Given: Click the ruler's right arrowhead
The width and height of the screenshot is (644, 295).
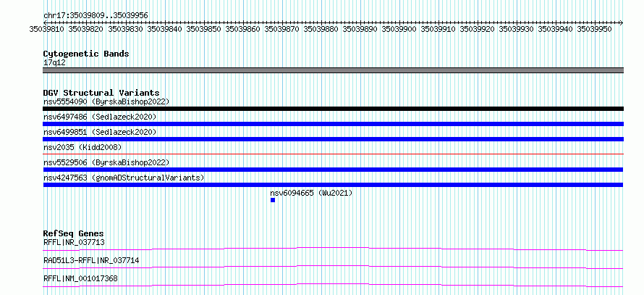Looking at the screenshot, I should [x=622, y=22].
